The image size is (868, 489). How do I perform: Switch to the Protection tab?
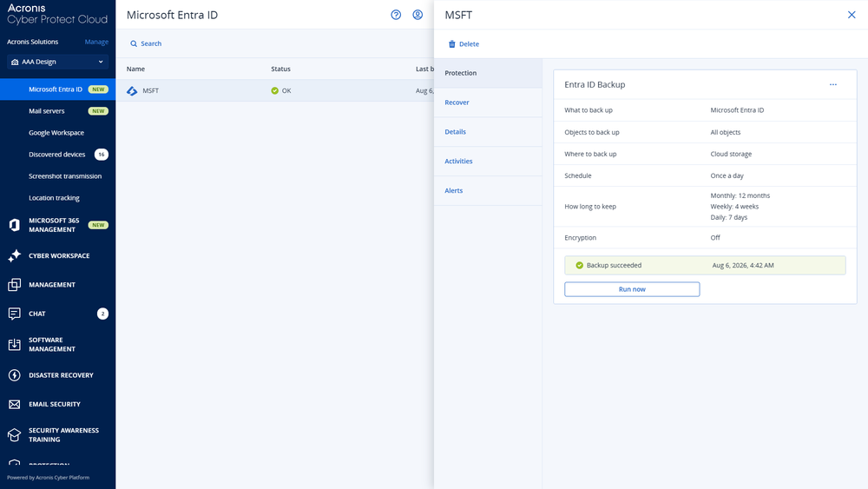coord(488,73)
